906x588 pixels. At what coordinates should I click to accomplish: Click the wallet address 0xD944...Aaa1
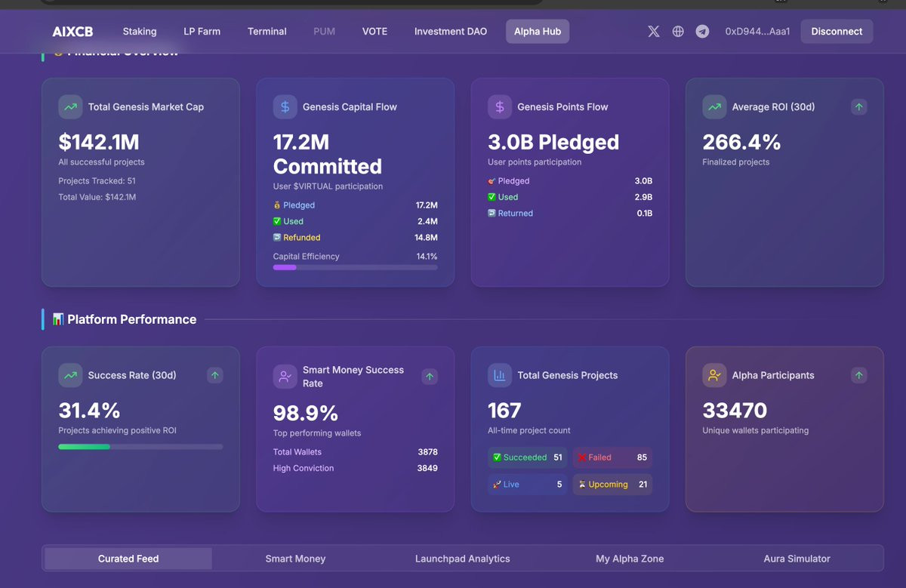click(x=757, y=32)
